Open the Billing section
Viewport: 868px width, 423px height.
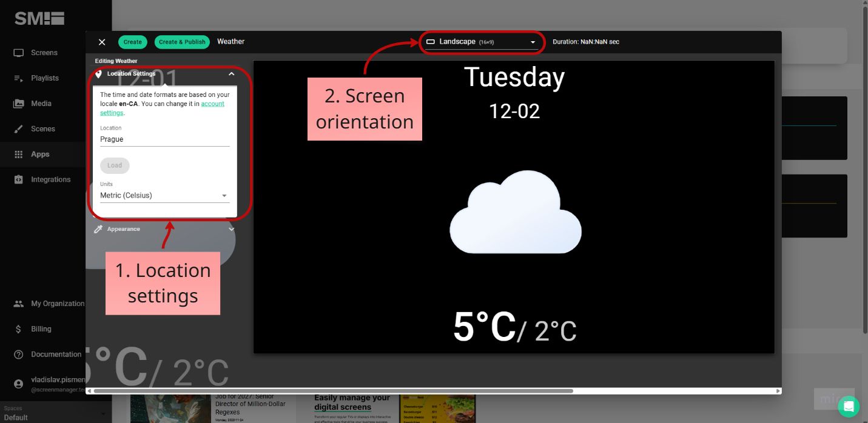pyautogui.click(x=41, y=328)
